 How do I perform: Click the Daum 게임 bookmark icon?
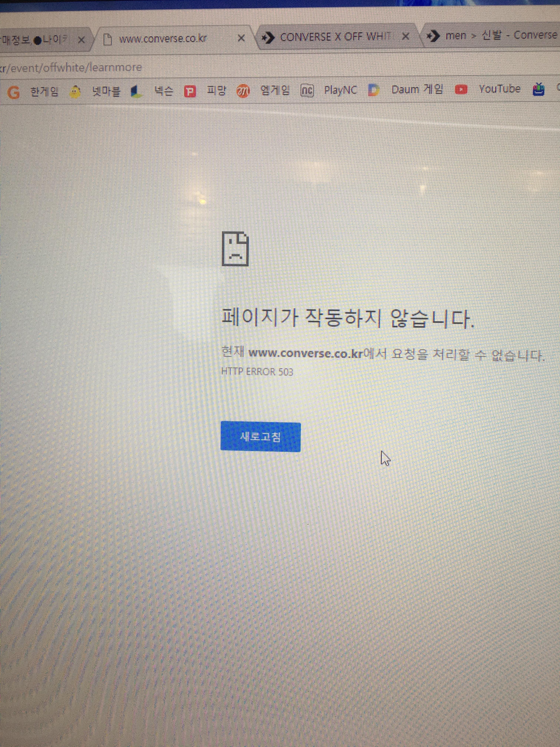[x=373, y=90]
